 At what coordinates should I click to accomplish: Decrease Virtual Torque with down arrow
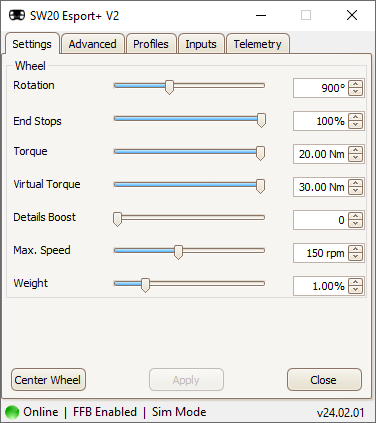click(356, 191)
